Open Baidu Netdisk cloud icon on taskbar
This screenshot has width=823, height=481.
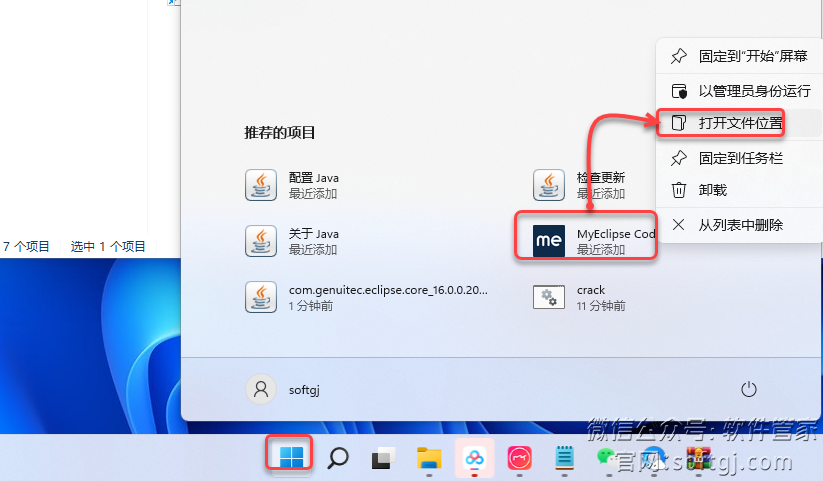(x=474, y=458)
